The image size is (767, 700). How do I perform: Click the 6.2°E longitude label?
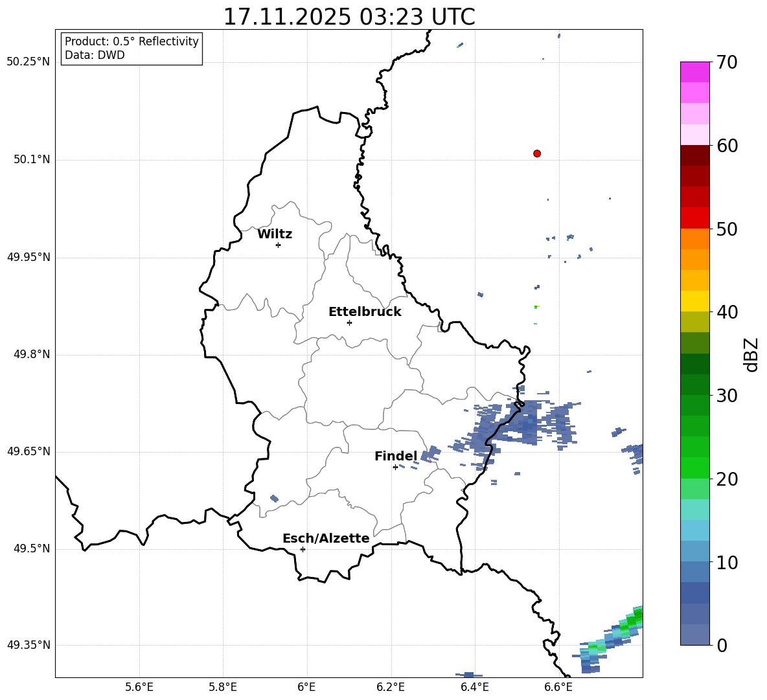pos(391,687)
